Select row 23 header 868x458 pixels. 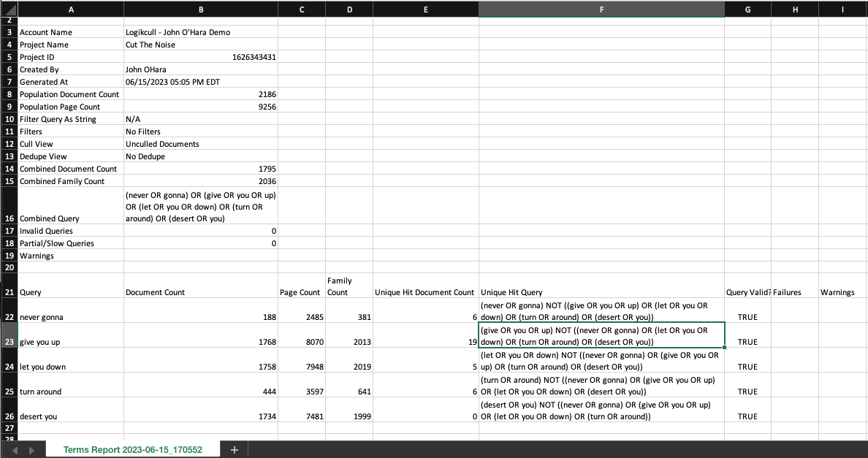pos(9,336)
